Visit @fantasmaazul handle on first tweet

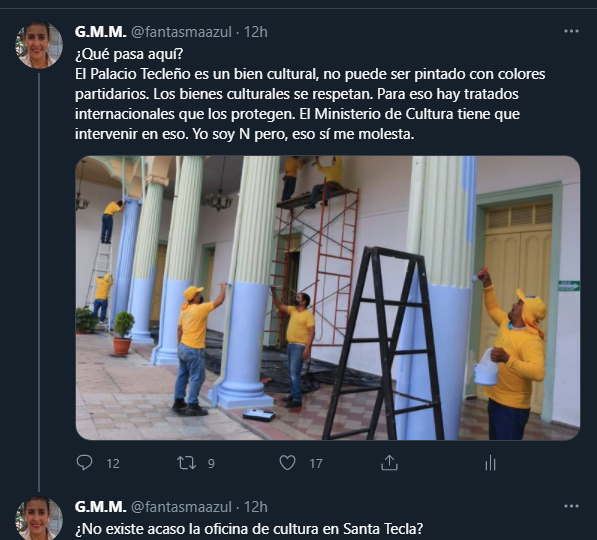[181, 32]
